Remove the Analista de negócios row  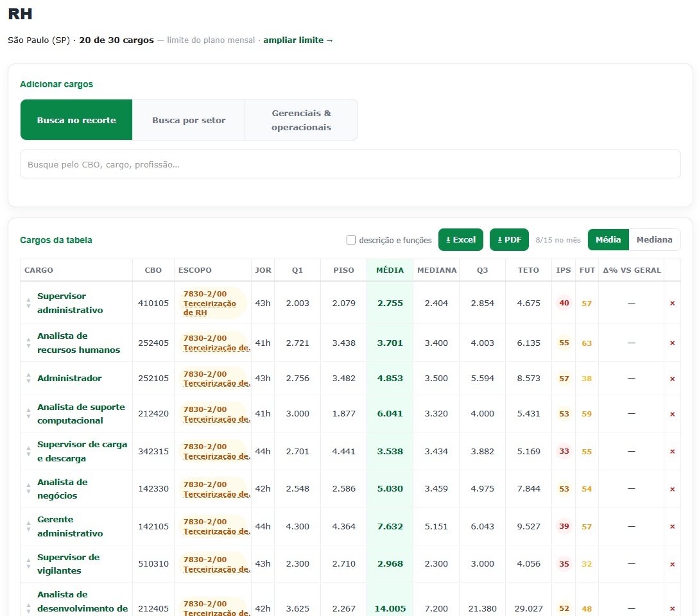tap(672, 489)
